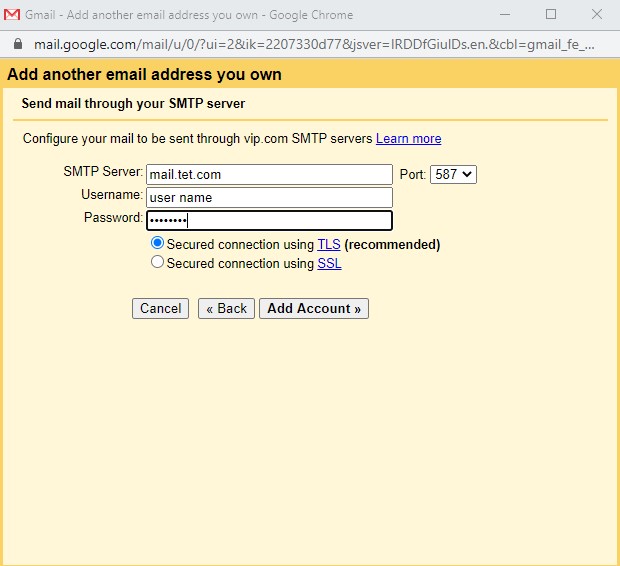Screen dimensions: 620x566
Task: Click the URL in the address bar
Action: click(x=314, y=44)
